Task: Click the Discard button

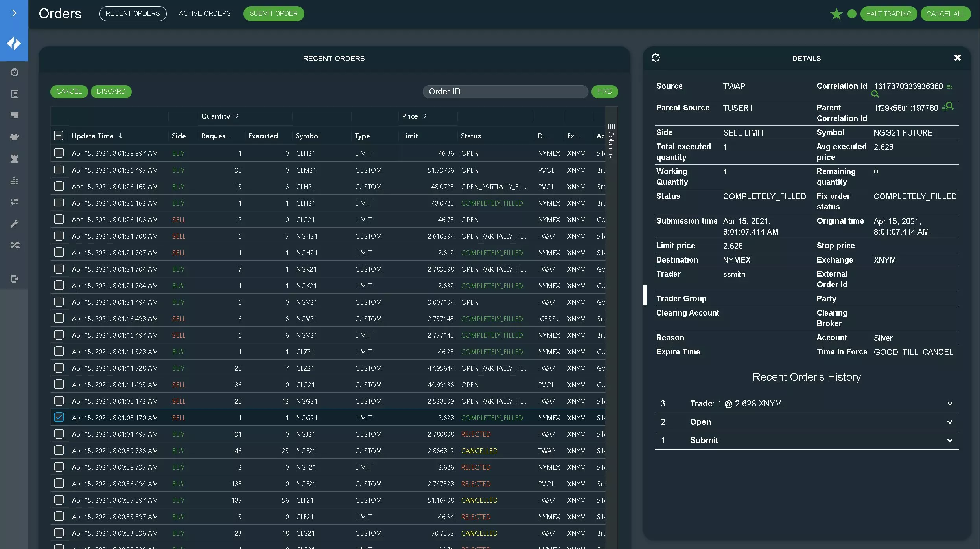Action: point(111,92)
